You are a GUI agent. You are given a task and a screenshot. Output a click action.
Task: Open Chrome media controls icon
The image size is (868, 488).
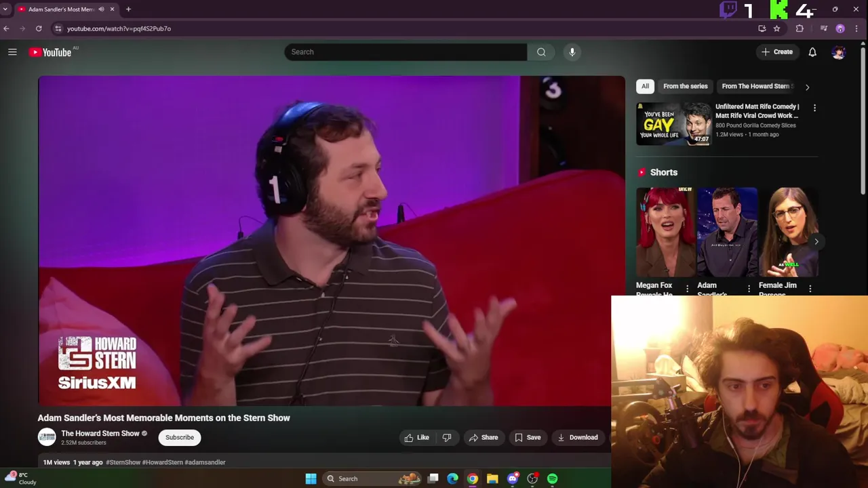[824, 28]
